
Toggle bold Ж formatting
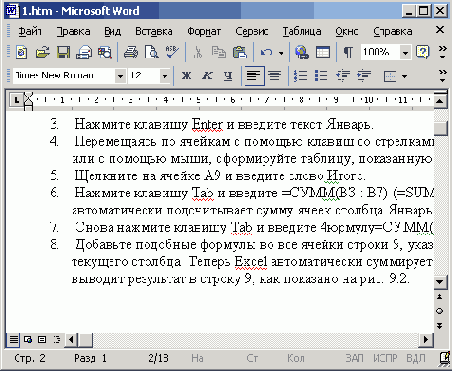point(186,76)
